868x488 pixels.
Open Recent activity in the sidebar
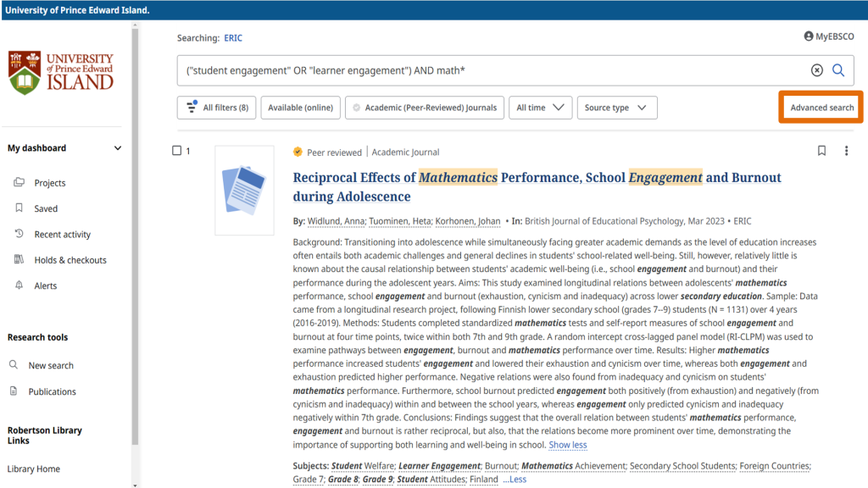[62, 235]
